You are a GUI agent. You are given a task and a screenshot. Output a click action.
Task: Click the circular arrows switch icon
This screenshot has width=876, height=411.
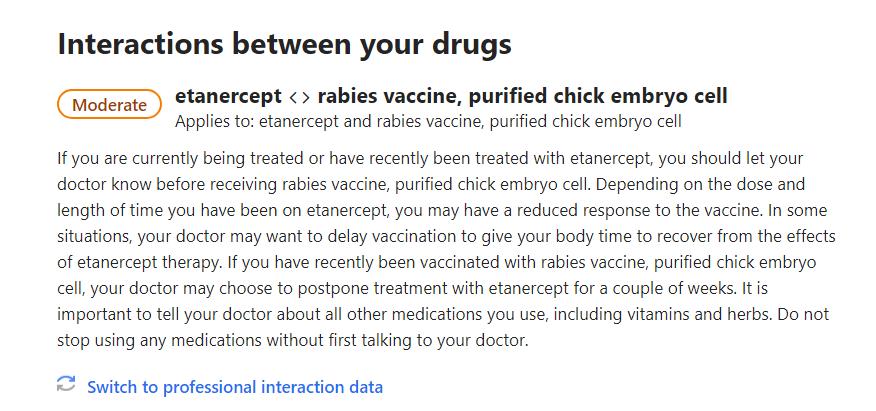coord(66,384)
